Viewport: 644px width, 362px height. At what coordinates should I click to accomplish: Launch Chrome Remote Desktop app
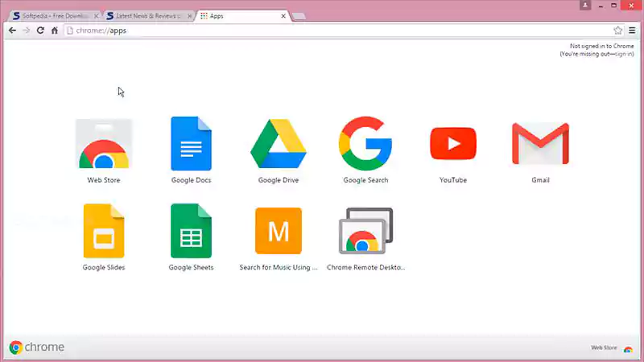click(x=365, y=231)
